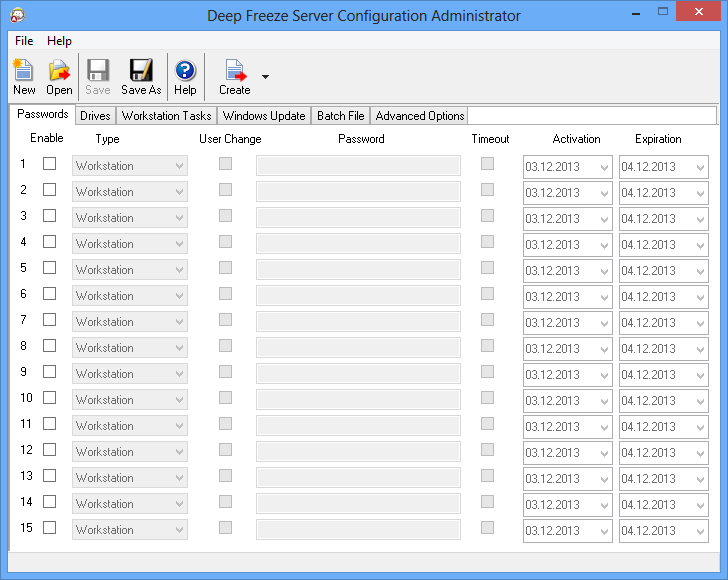Maximize the Configuration Administrator window
This screenshot has height=580, width=728.
663,12
